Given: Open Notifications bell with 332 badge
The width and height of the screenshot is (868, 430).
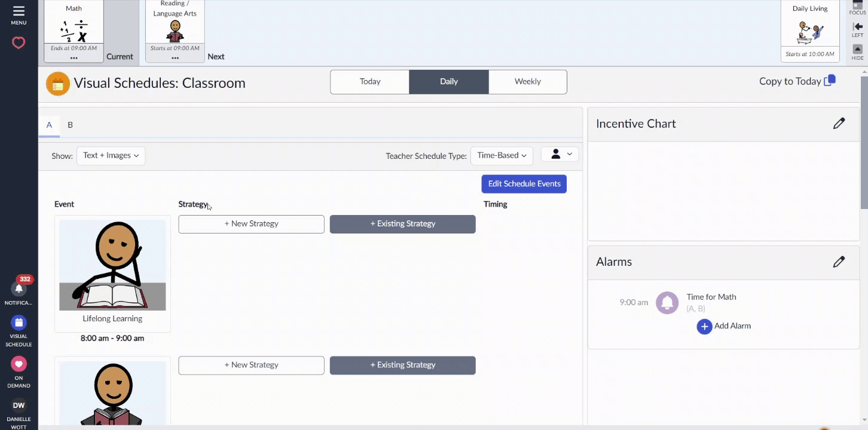Looking at the screenshot, I should 19,288.
